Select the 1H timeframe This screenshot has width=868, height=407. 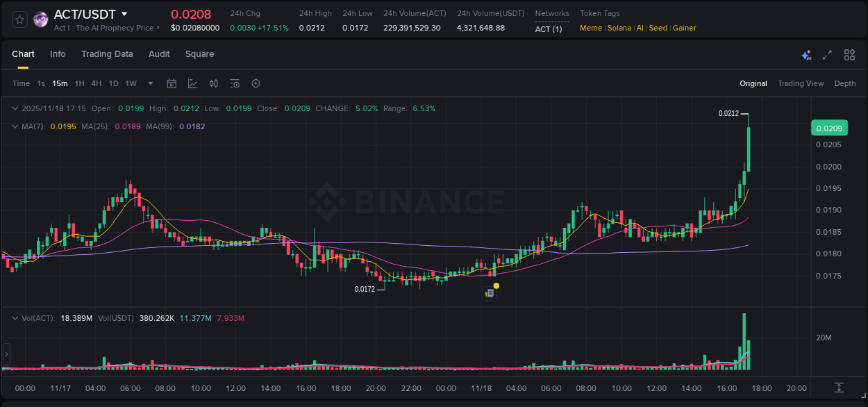(81, 83)
